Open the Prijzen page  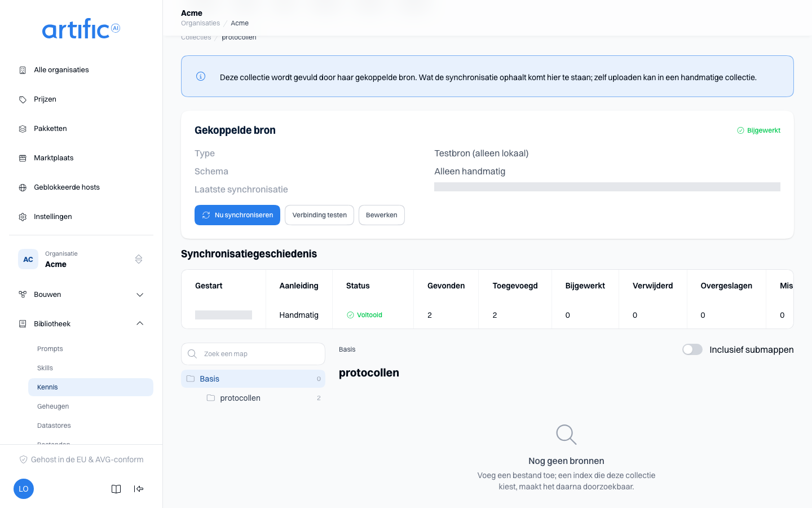[x=81, y=99]
